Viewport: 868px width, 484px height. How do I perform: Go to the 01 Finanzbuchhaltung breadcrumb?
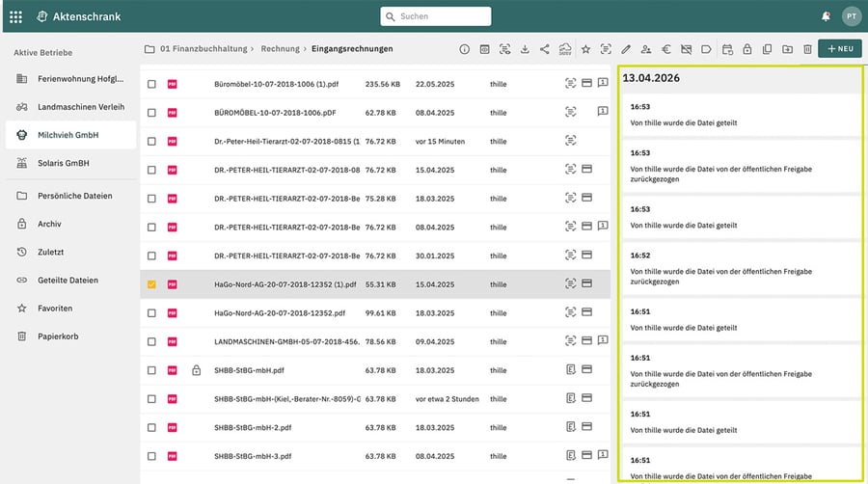[x=203, y=48]
